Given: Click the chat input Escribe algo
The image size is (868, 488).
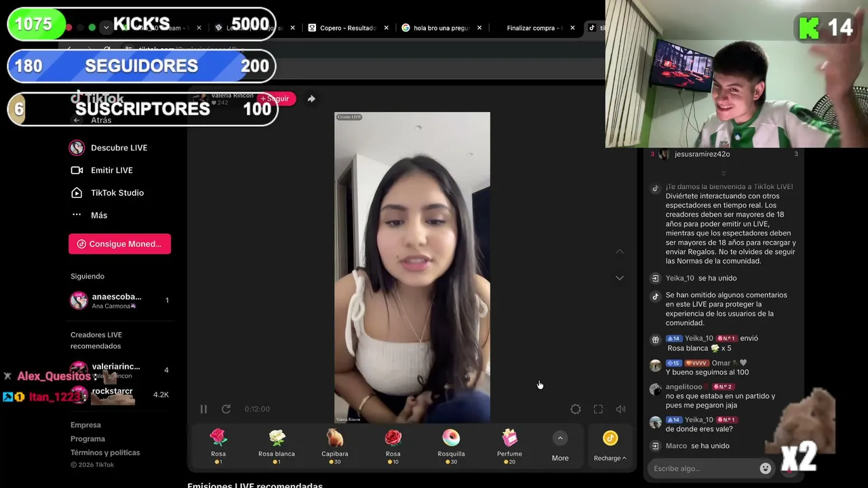Looking at the screenshot, I should point(704,468).
